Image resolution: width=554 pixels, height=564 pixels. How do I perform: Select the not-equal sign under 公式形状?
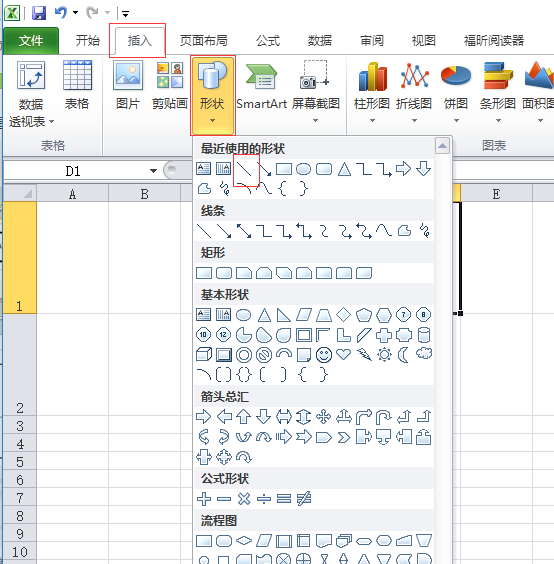[x=304, y=499]
